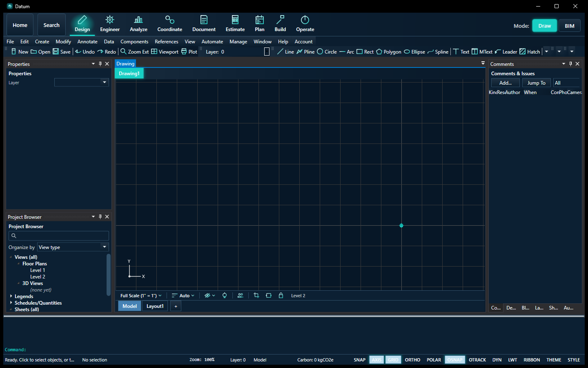Select the Arc draw tool
This screenshot has width=588, height=368.
pyautogui.click(x=347, y=52)
